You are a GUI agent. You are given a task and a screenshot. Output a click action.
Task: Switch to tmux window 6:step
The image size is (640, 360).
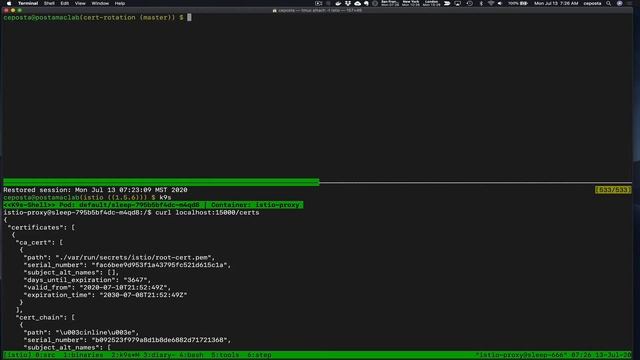tap(259, 355)
